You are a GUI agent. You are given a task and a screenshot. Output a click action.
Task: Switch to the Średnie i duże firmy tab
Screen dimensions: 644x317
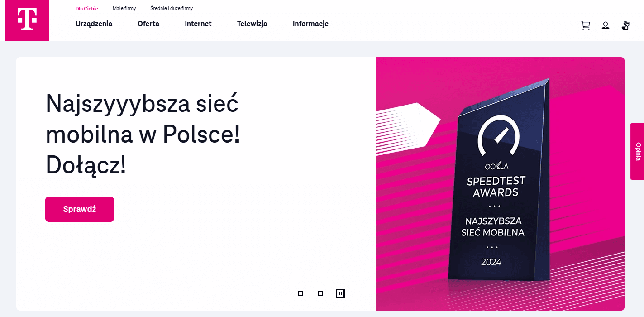(171, 8)
